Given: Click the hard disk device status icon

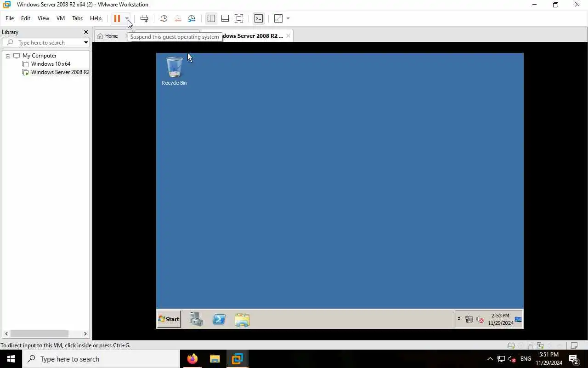Looking at the screenshot, I should point(511,345).
